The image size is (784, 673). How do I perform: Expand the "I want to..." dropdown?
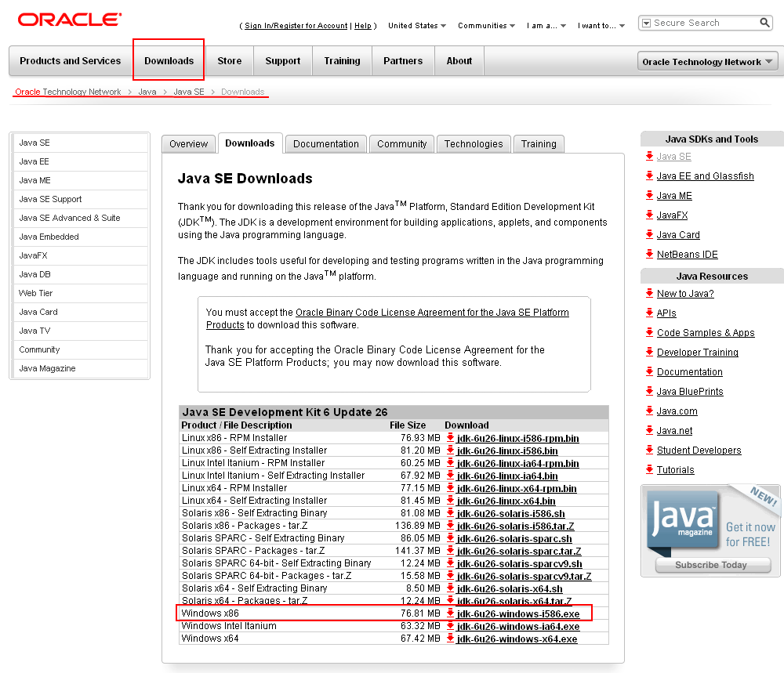(601, 26)
